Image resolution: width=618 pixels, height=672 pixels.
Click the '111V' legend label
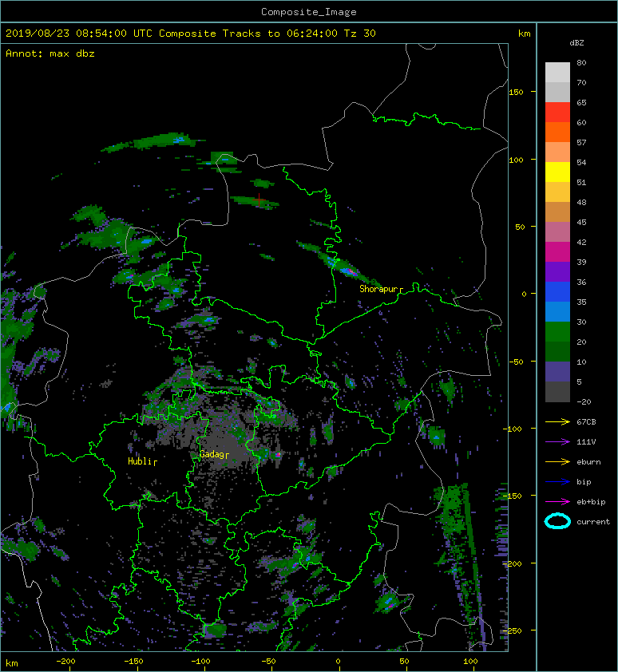click(x=586, y=442)
